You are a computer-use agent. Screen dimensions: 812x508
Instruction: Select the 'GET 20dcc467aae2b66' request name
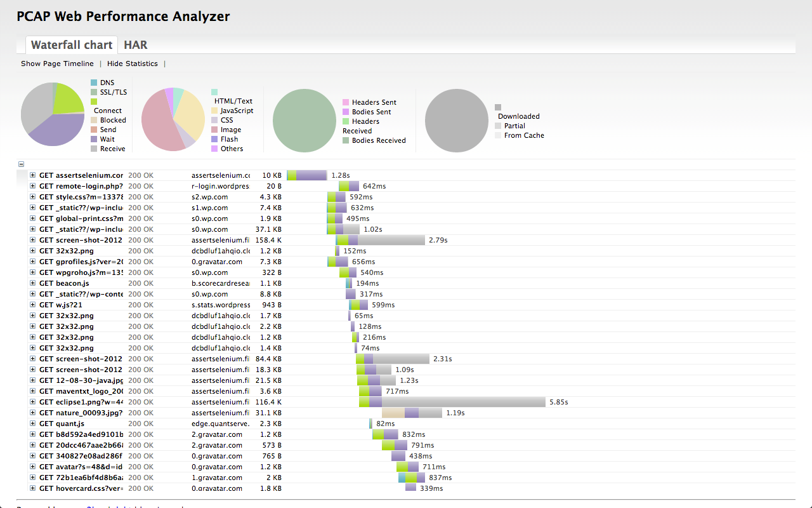pos(81,445)
